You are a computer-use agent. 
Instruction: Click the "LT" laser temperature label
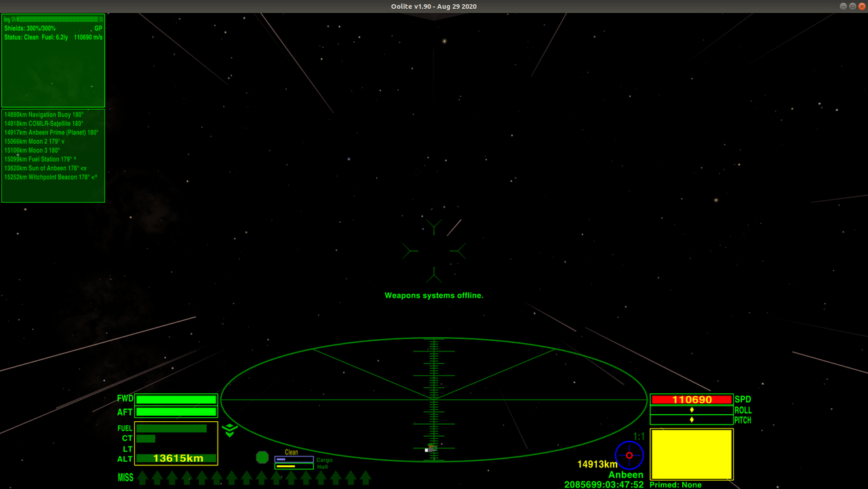click(x=127, y=449)
